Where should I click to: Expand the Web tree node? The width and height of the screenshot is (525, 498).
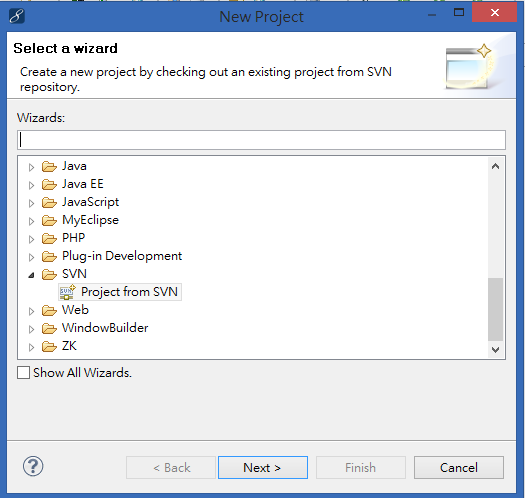pos(31,311)
